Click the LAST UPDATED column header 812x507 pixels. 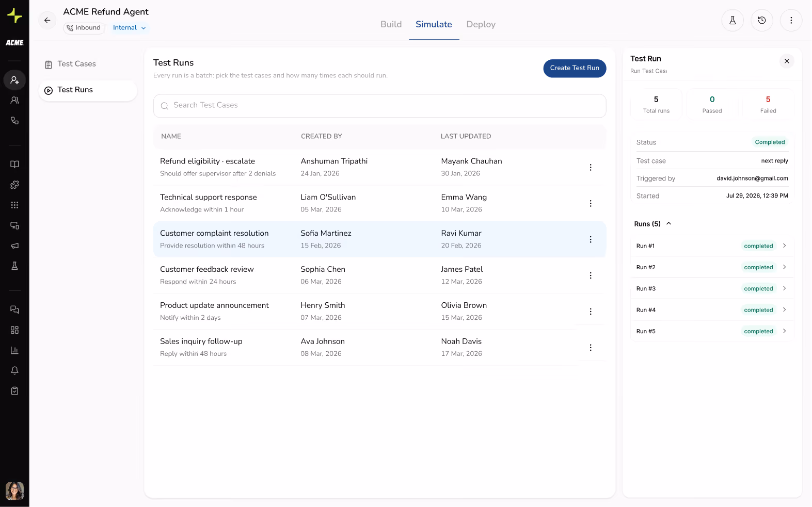pos(466,136)
